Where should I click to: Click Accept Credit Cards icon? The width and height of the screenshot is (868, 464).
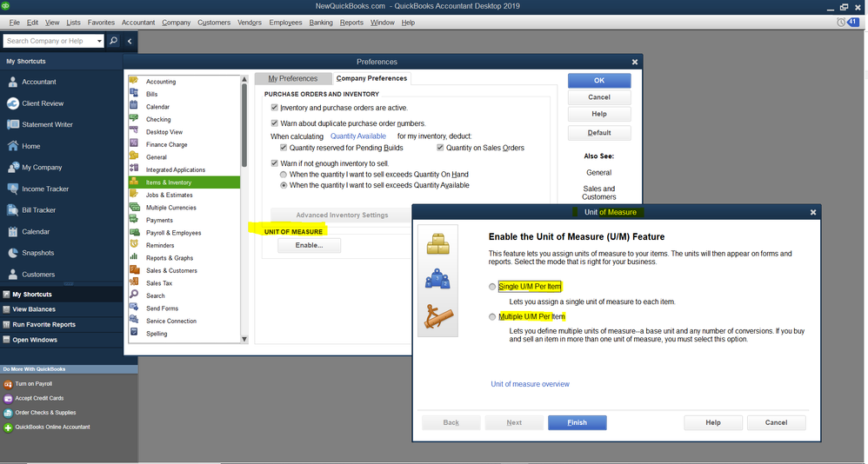pyautogui.click(x=8, y=398)
